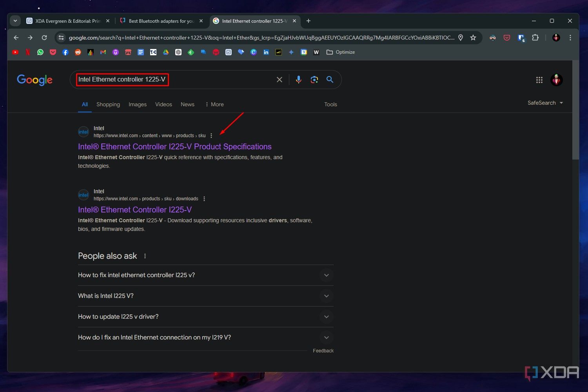This screenshot has height=392, width=588.
Task: Open the Gmail bookmark
Action: point(103,52)
